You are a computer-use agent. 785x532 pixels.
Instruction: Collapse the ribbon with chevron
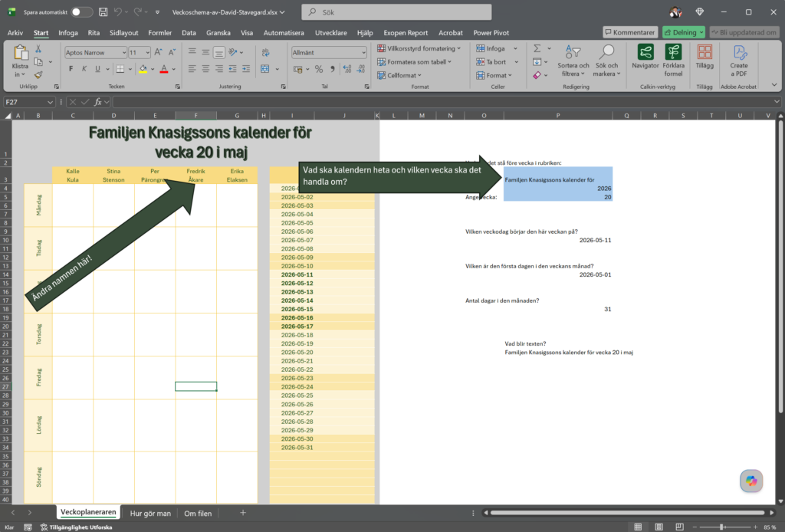[774, 84]
